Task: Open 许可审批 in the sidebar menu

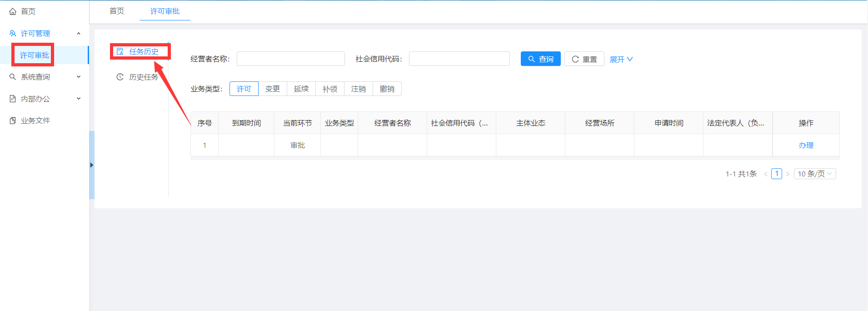Action: pyautogui.click(x=35, y=55)
